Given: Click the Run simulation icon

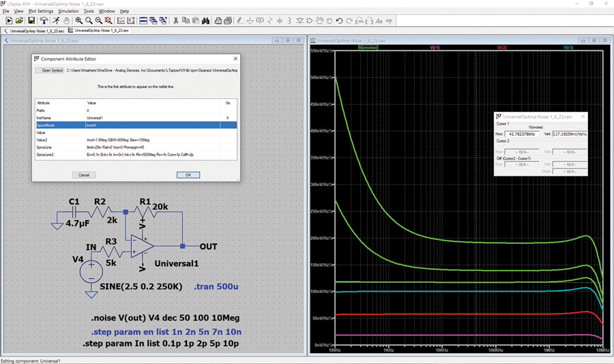Looking at the screenshot, I should pos(55,20).
